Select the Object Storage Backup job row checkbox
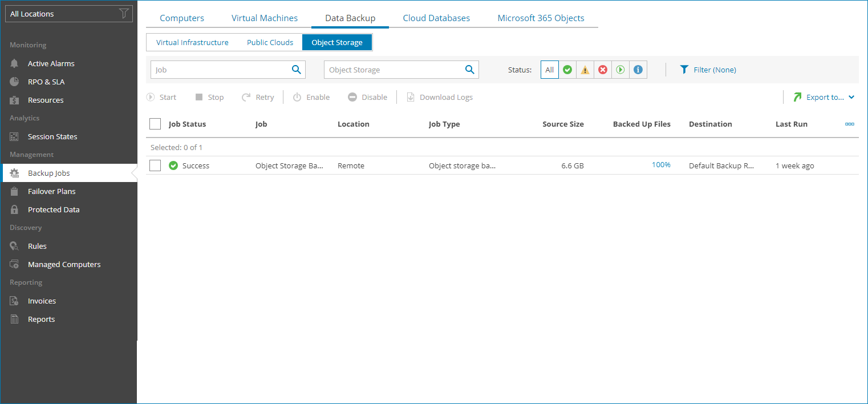The image size is (868, 404). click(155, 165)
